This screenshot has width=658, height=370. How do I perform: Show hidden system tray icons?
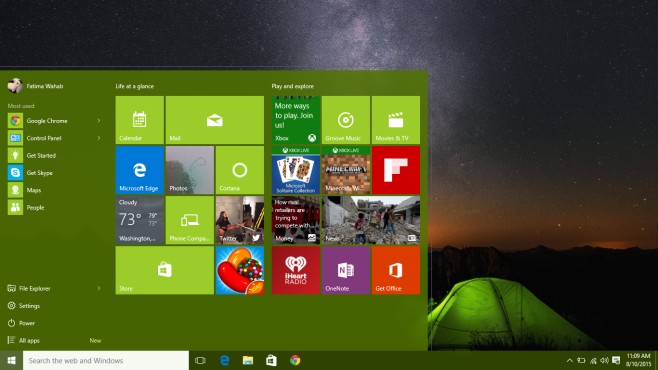click(569, 360)
